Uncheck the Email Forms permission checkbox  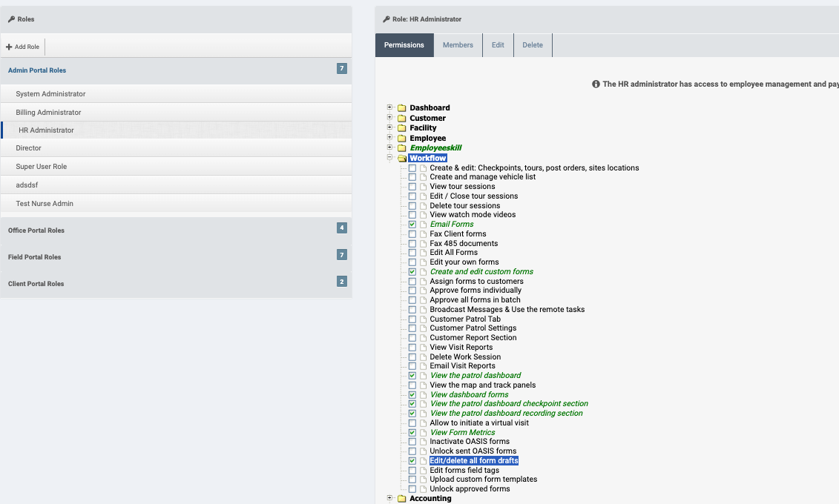tap(412, 225)
